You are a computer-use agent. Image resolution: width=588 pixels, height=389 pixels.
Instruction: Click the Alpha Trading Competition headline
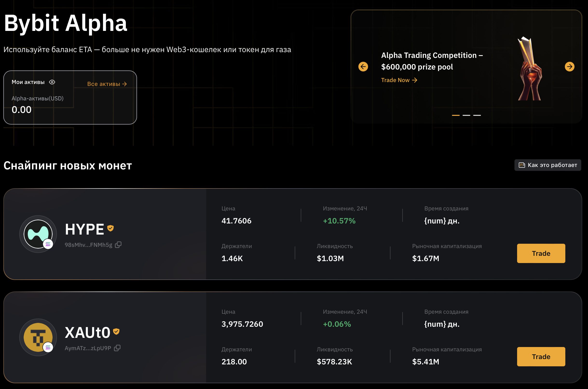pyautogui.click(x=431, y=61)
